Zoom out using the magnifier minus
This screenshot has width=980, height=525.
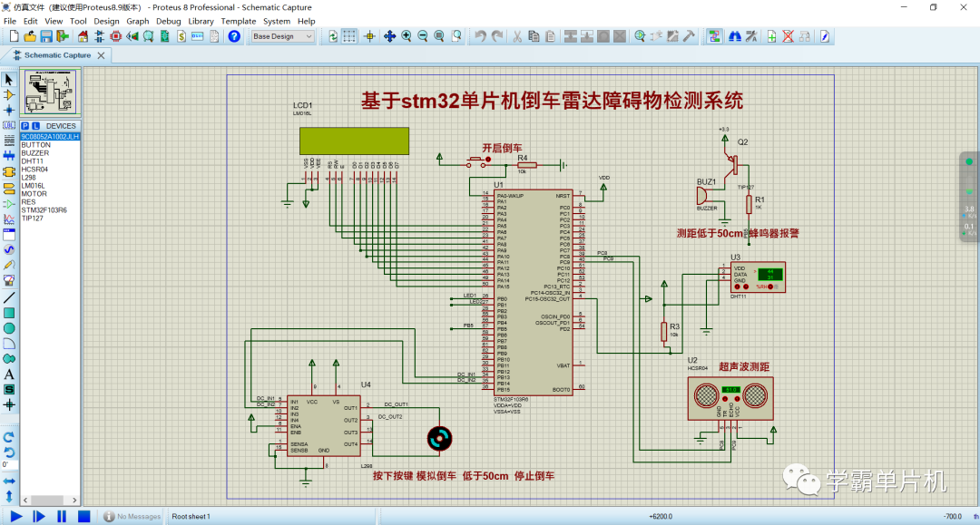[423, 37]
